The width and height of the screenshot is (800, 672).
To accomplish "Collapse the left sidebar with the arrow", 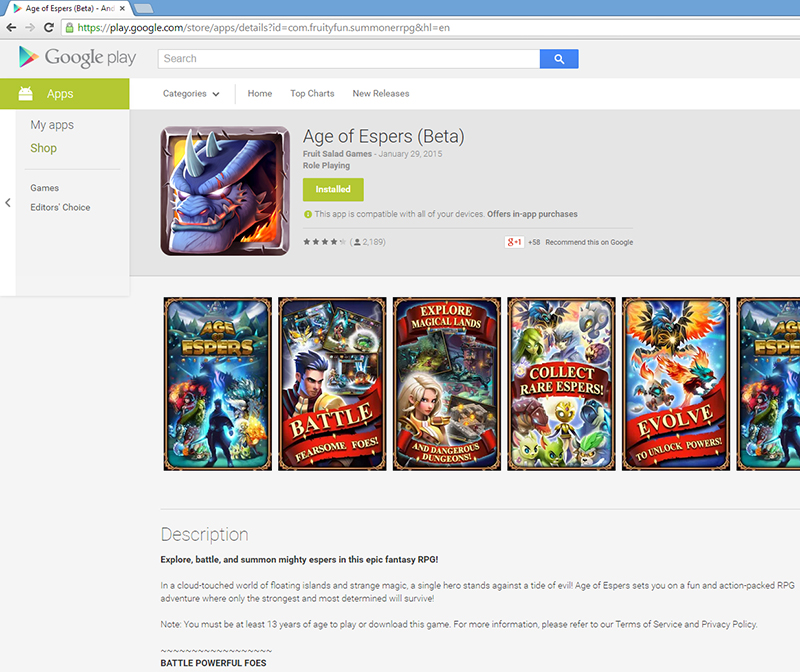I will point(8,203).
